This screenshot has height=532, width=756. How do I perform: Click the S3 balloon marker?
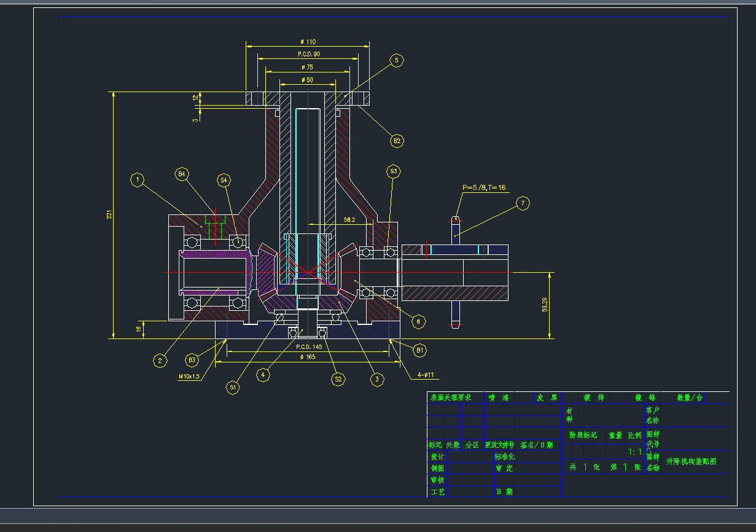(394, 170)
